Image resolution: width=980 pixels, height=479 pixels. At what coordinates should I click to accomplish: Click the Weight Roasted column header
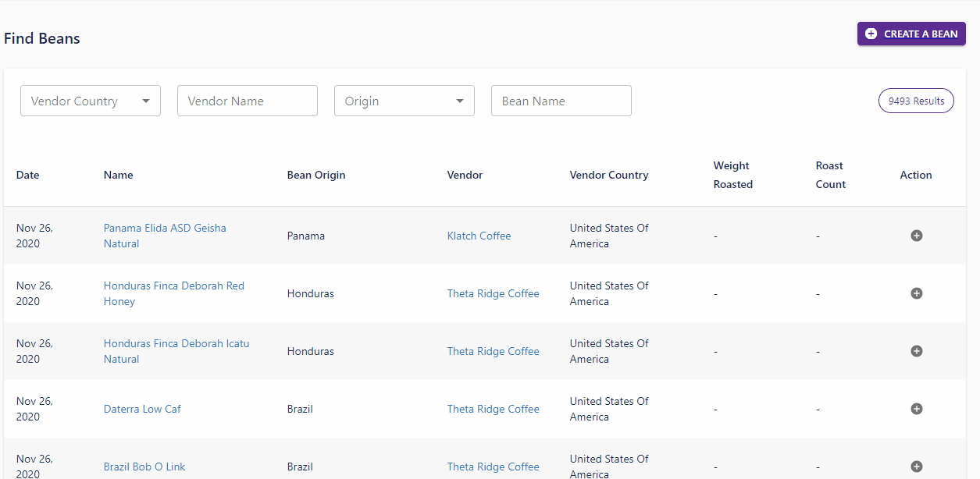click(732, 175)
